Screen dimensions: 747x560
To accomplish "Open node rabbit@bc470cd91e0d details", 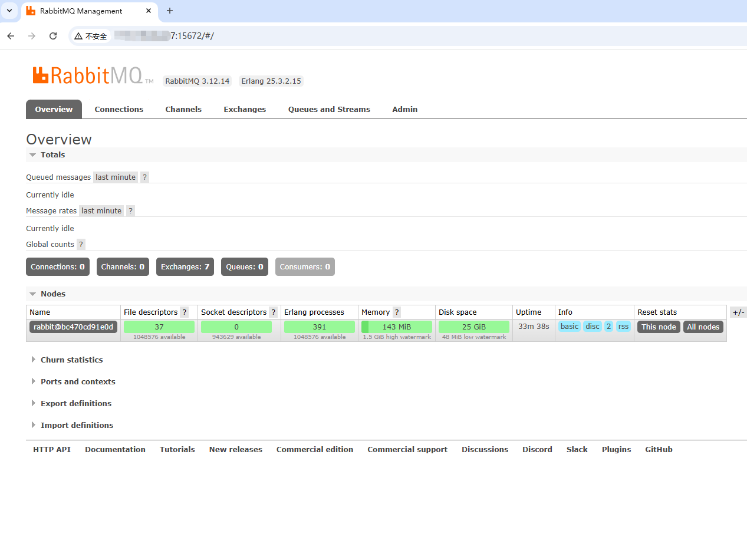I will pos(74,327).
